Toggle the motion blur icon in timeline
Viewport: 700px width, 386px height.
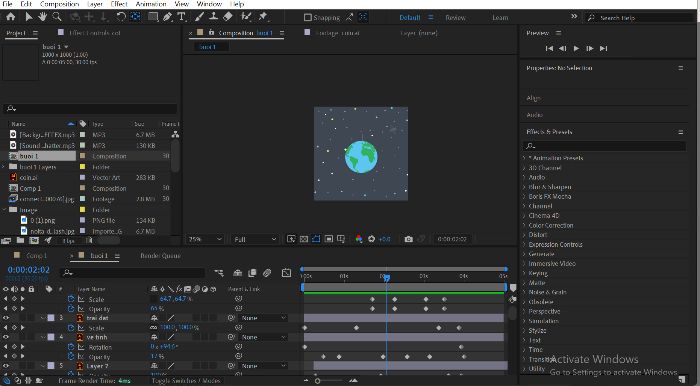[x=267, y=273]
